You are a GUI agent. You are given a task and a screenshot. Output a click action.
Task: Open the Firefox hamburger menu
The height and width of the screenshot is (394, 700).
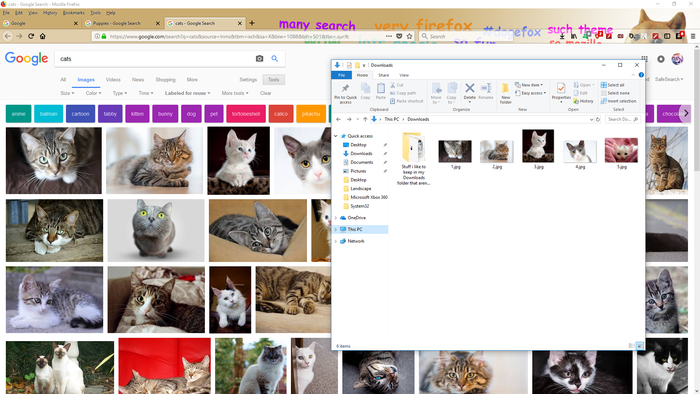coord(693,36)
